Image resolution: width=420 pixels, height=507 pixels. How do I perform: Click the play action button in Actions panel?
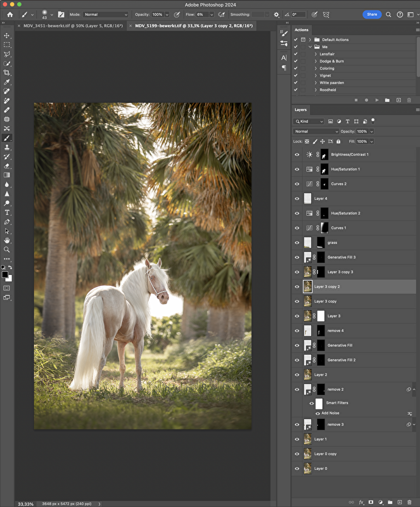[377, 100]
